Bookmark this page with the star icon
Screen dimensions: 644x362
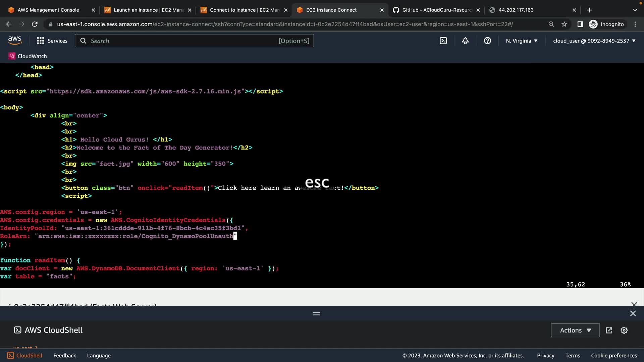point(564,24)
